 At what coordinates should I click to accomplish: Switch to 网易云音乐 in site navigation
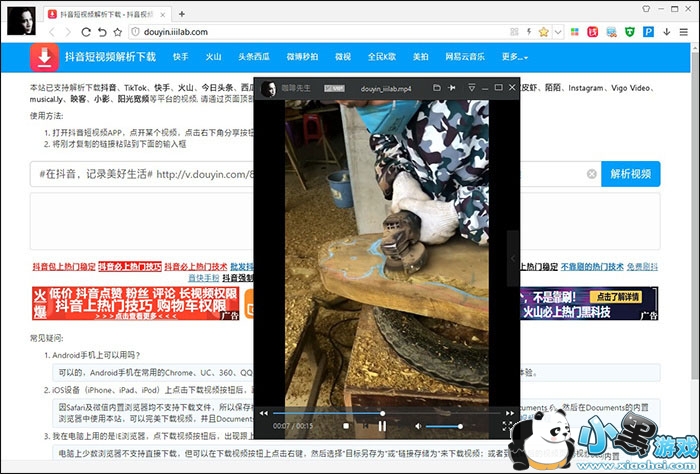tap(465, 57)
